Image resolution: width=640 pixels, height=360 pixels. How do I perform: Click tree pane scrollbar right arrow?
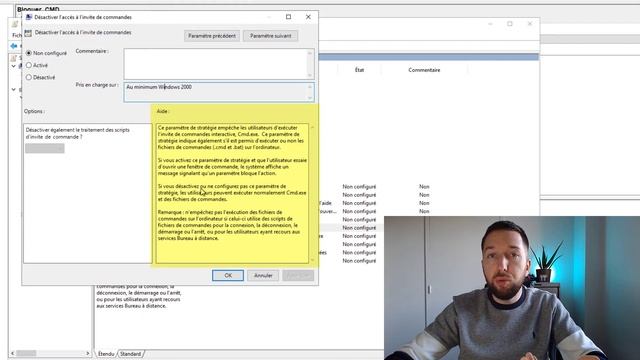click(88, 353)
